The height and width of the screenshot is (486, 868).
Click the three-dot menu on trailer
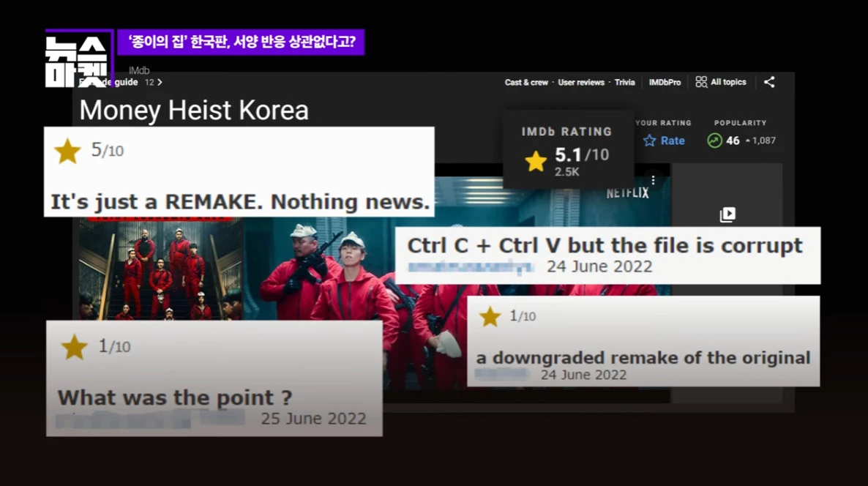pos(654,179)
